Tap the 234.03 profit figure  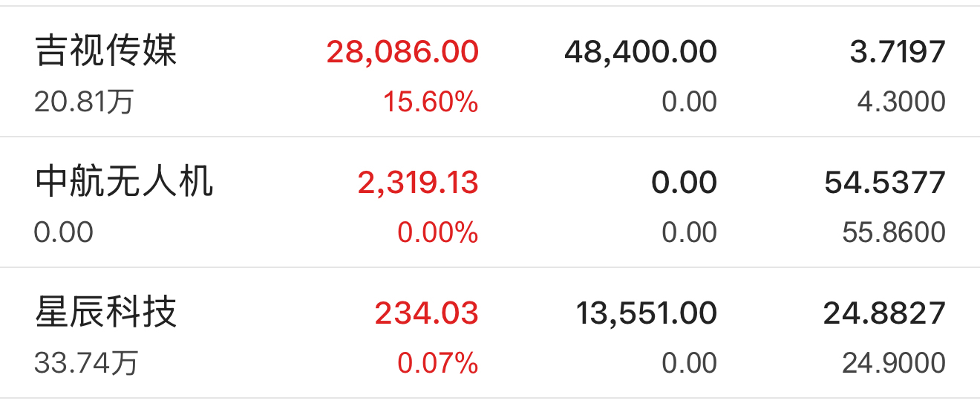pos(426,313)
